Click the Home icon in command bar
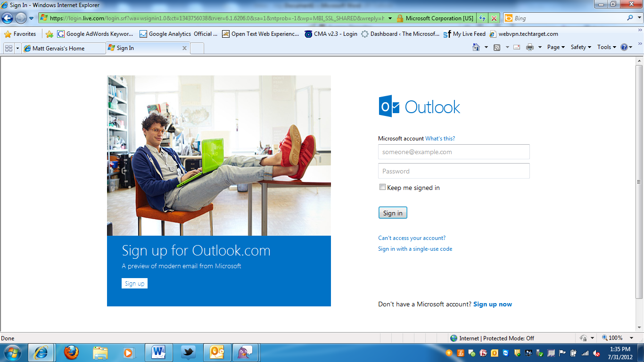This screenshot has height=362, width=644. 476,47
